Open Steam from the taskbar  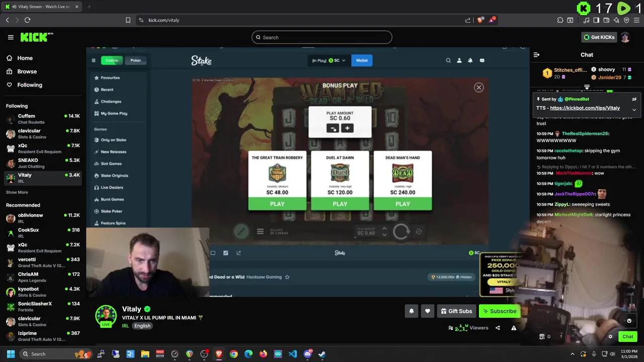coord(322,354)
